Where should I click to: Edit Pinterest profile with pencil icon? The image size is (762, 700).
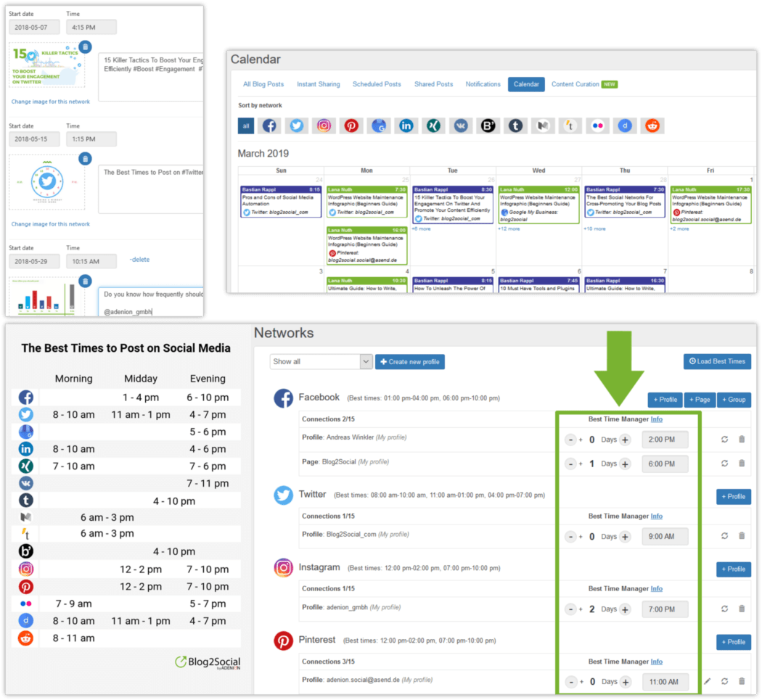[x=708, y=682]
